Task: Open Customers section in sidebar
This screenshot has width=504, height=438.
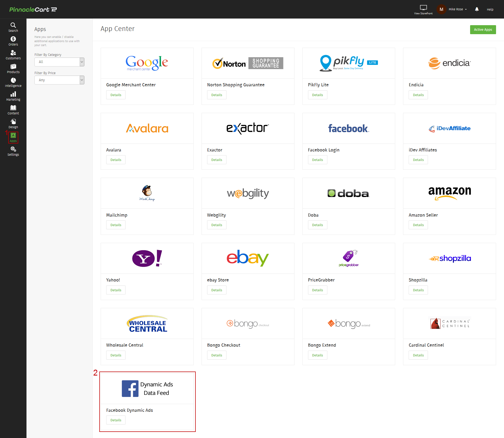Action: (13, 55)
